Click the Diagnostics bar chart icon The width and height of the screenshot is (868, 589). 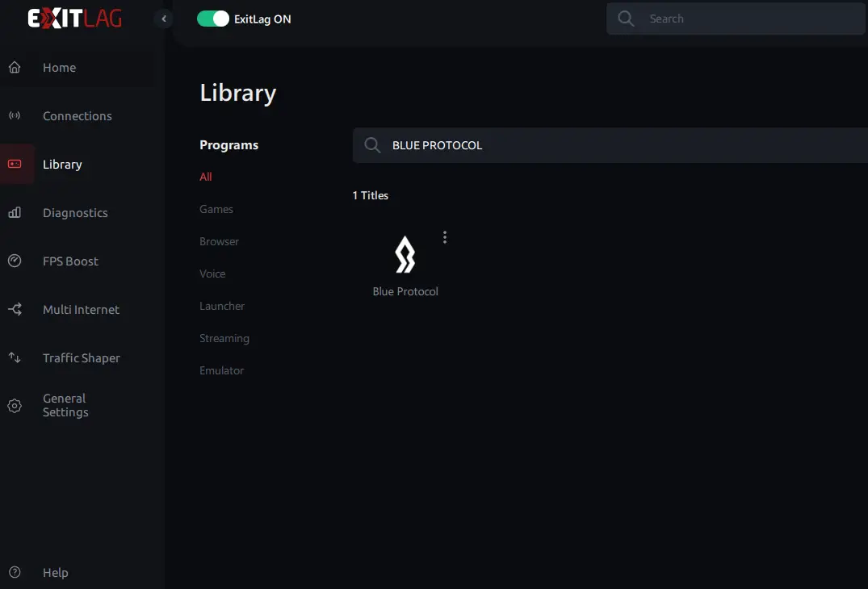click(15, 213)
